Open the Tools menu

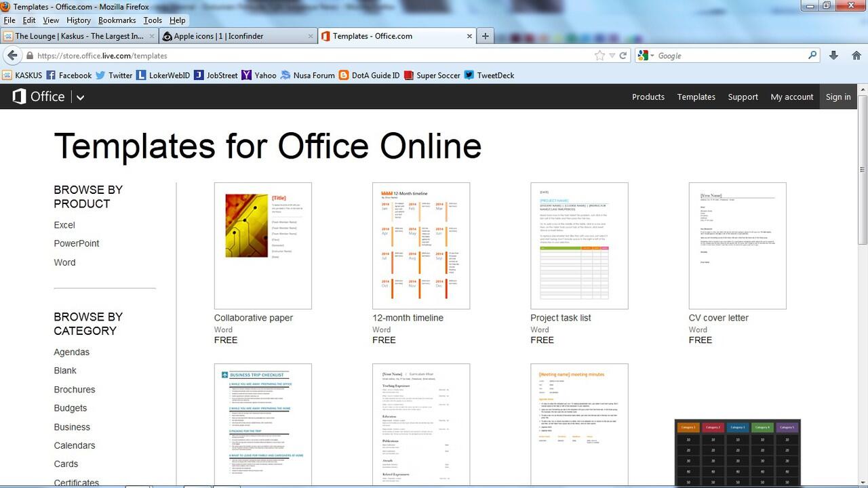pyautogui.click(x=153, y=20)
